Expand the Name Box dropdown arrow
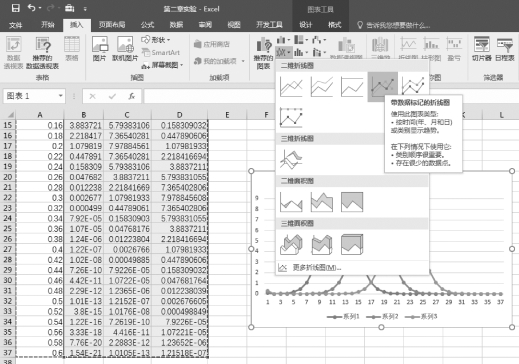This screenshot has width=519, height=364. 60,96
